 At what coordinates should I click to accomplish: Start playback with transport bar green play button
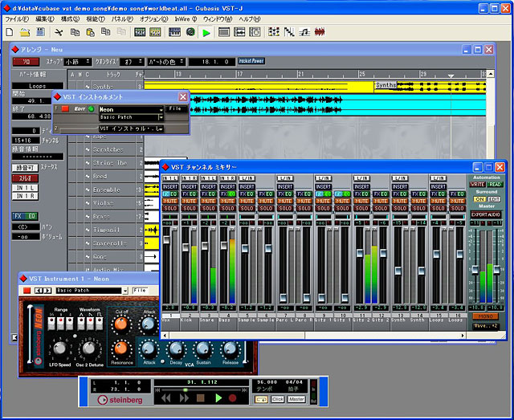coord(218,398)
